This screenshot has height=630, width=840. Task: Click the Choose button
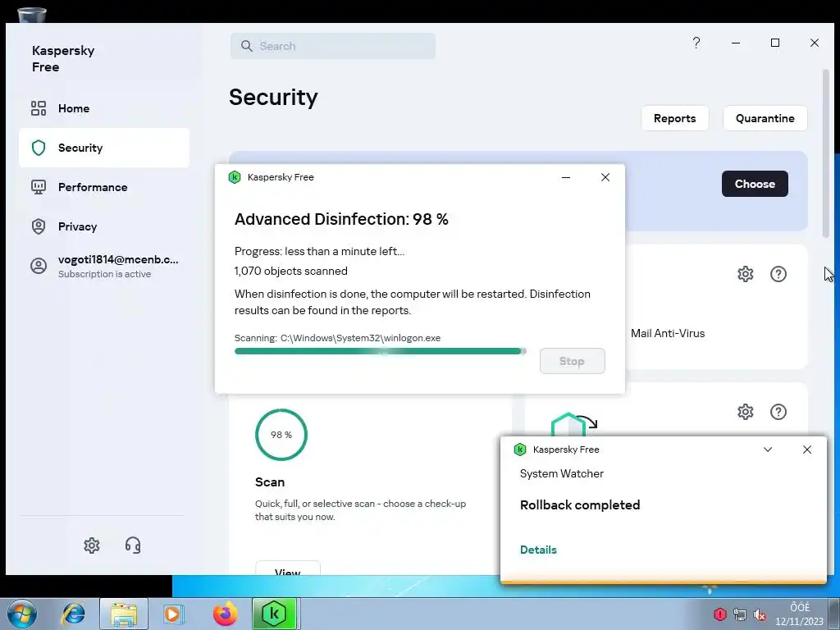pyautogui.click(x=755, y=184)
